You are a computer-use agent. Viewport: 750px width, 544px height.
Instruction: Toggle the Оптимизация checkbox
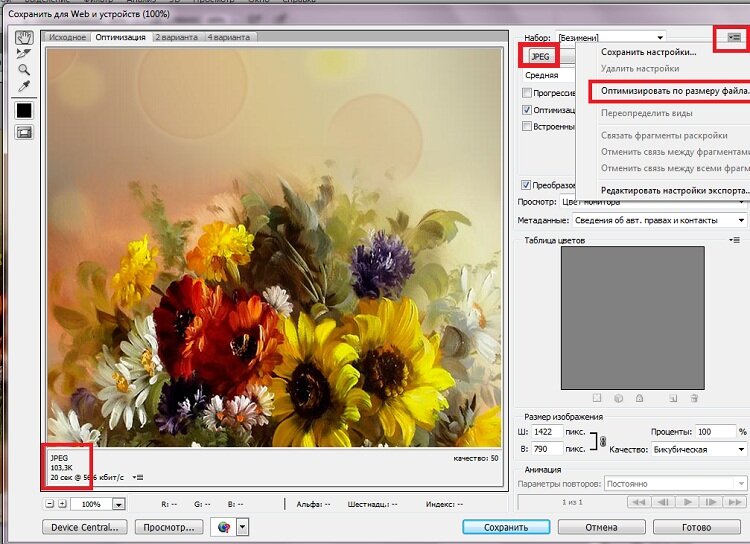527,110
